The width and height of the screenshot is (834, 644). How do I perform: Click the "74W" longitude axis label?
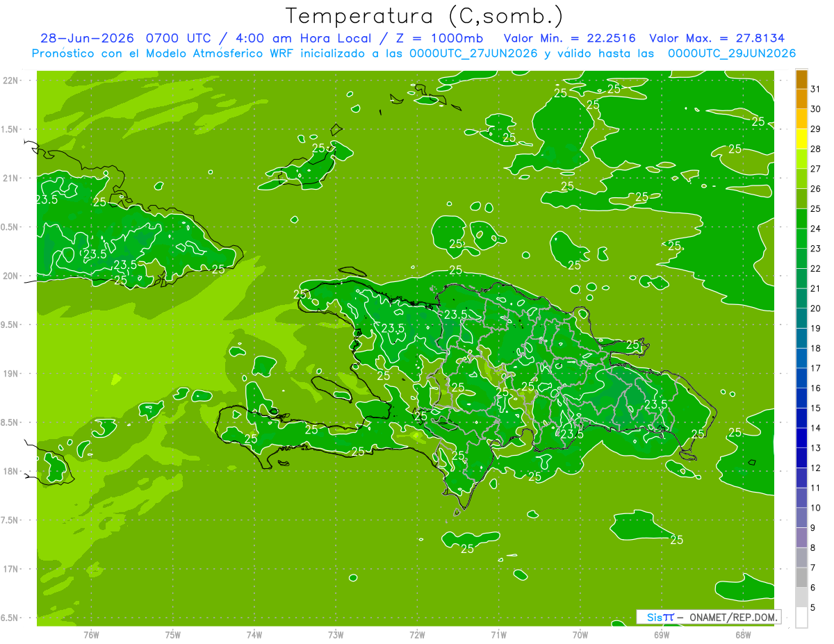click(x=254, y=634)
